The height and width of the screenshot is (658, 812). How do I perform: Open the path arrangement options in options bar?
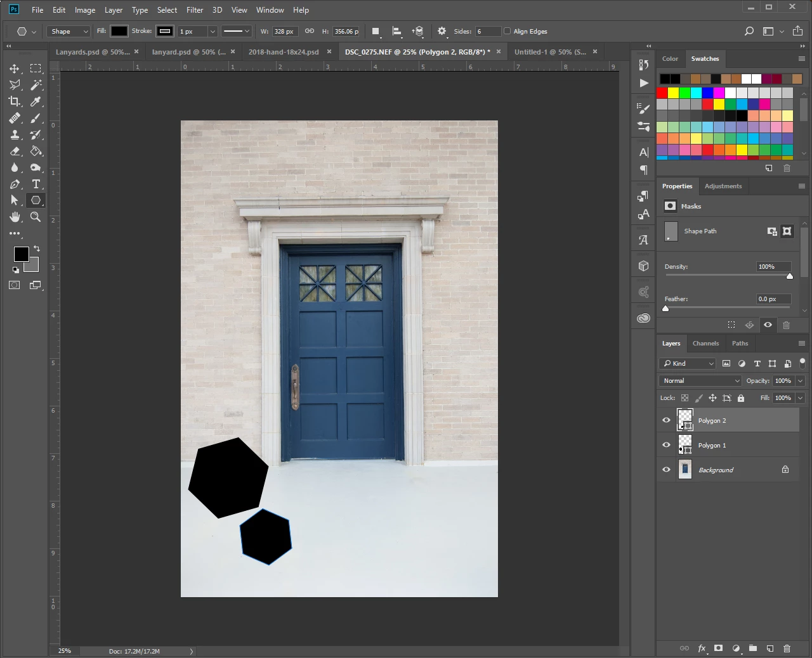[417, 31]
